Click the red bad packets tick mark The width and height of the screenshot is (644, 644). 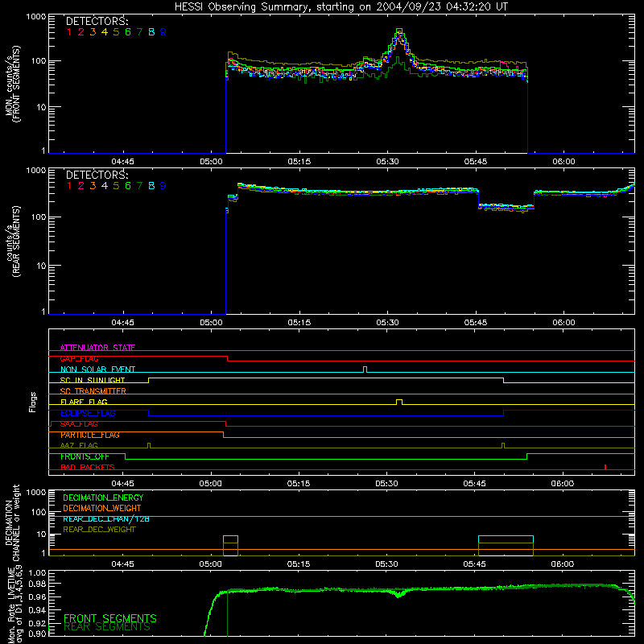tap(605, 467)
